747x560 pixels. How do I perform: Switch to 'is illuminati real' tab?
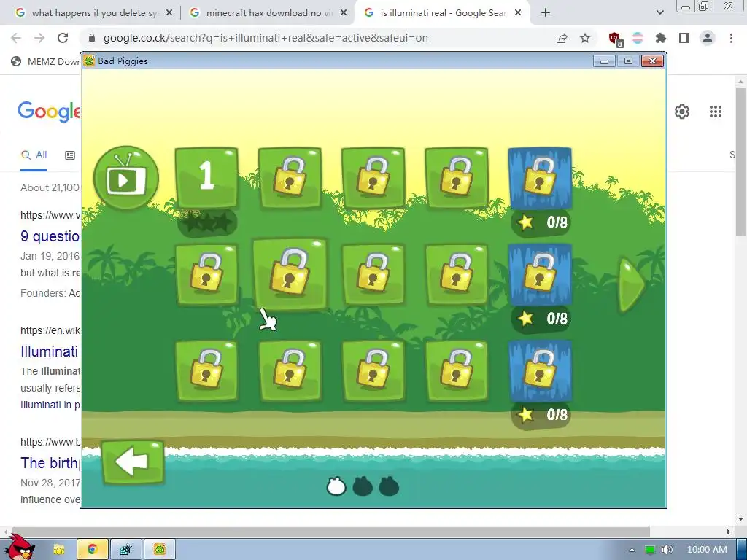point(443,13)
